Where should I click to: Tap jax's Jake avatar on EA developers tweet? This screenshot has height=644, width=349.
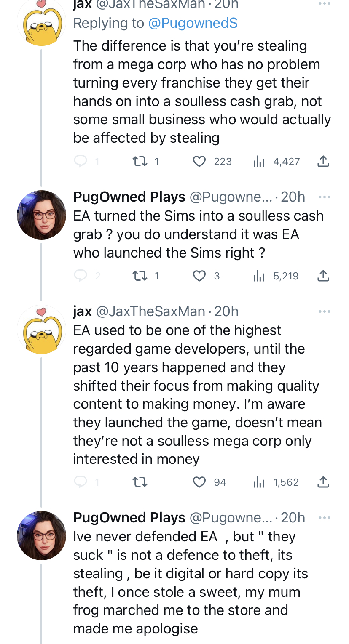(41, 330)
